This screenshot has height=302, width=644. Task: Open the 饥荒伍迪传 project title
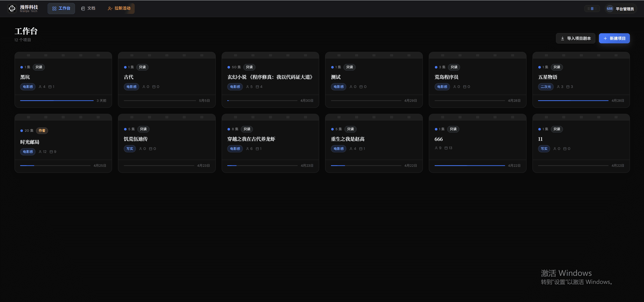coord(136,139)
